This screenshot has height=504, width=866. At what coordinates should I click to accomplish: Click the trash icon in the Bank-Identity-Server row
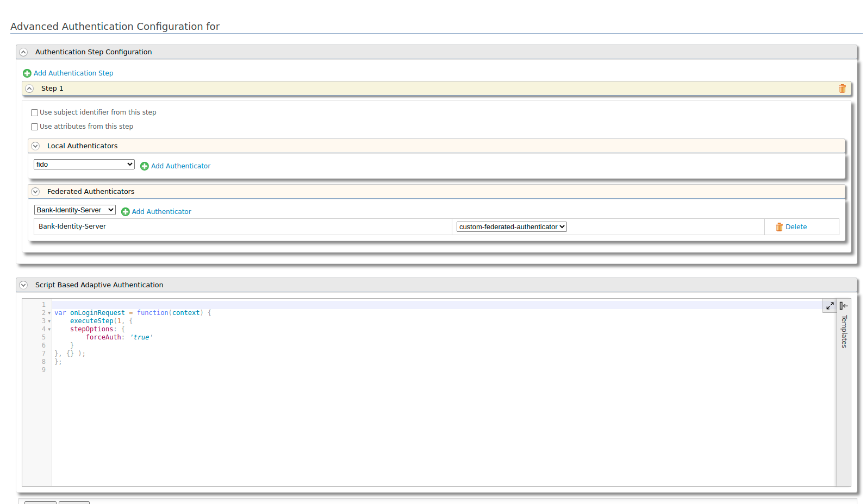(779, 227)
